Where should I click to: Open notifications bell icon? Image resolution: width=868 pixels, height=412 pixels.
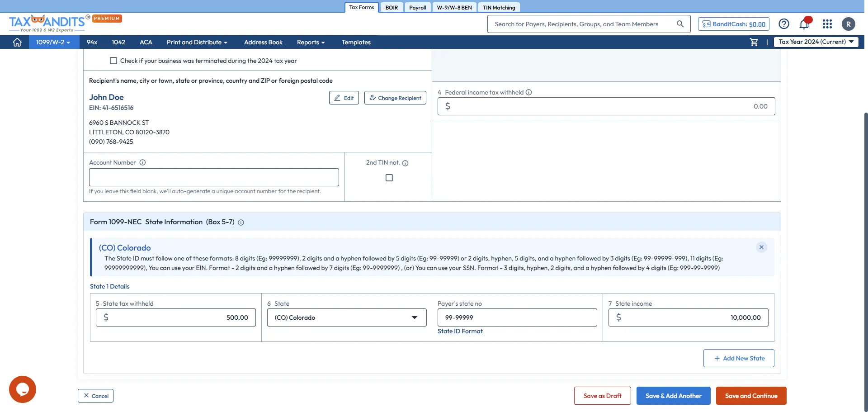tap(805, 24)
